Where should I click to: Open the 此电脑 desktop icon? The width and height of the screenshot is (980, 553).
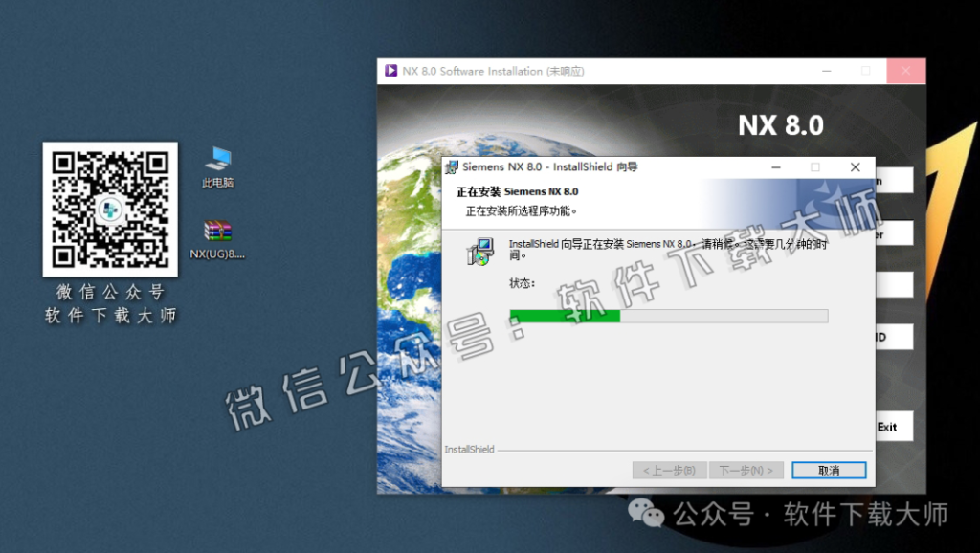tap(217, 166)
